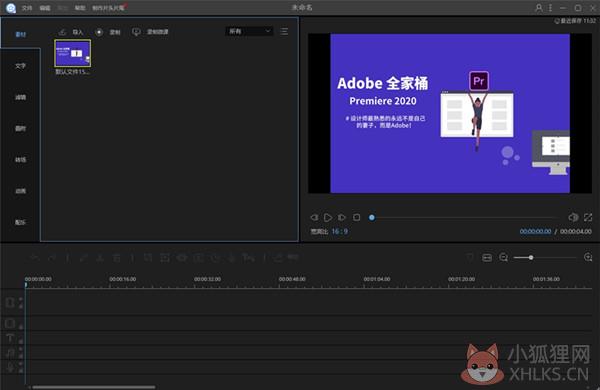Click the 导入 import button

[x=71, y=32]
